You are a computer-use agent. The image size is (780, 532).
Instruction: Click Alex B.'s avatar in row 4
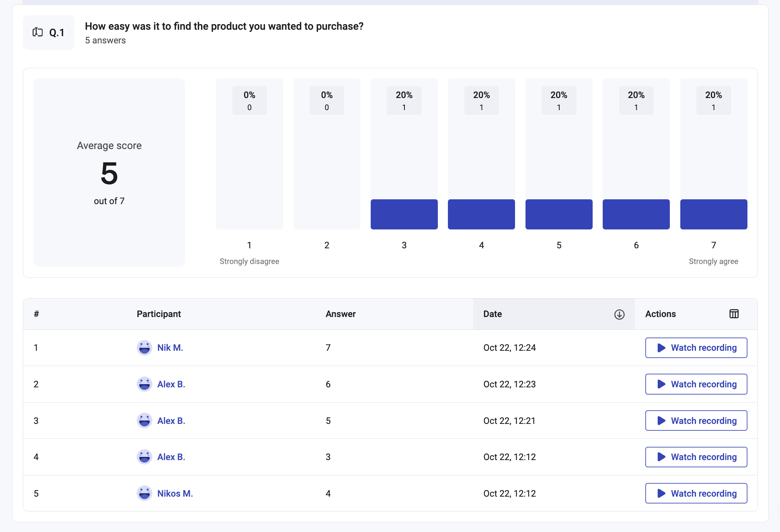144,457
